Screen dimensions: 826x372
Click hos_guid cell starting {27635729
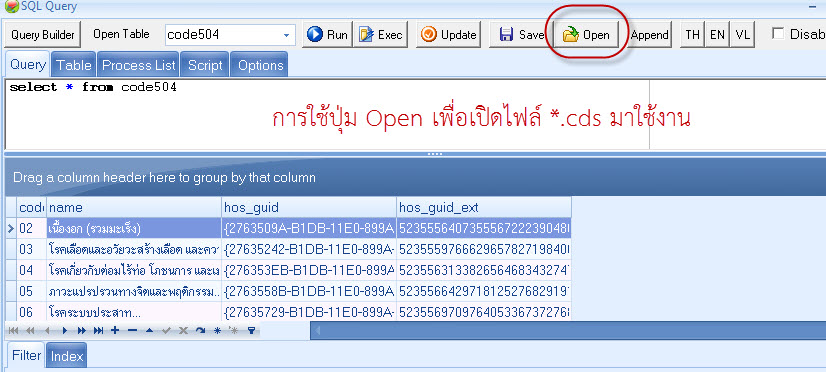(309, 311)
